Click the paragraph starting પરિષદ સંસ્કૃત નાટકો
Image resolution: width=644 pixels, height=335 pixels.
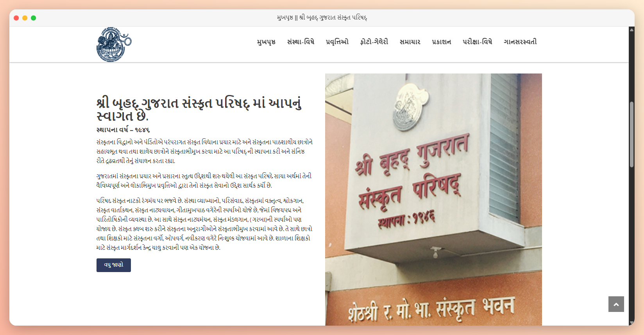tap(204, 224)
